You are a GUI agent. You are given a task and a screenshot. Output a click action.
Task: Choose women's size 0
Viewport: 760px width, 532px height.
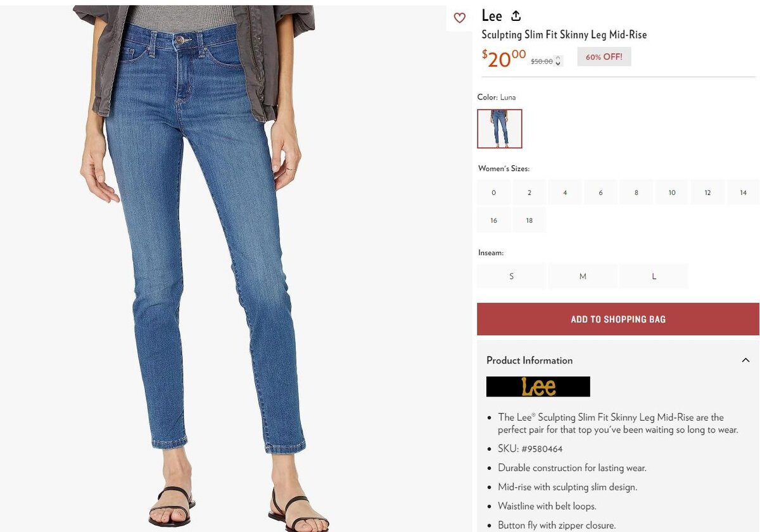point(494,193)
